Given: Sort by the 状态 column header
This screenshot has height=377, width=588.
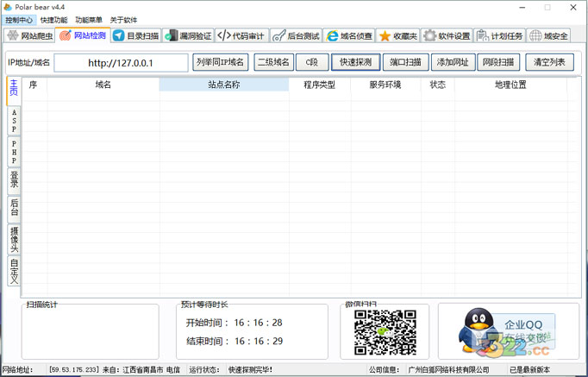Looking at the screenshot, I should (x=438, y=85).
